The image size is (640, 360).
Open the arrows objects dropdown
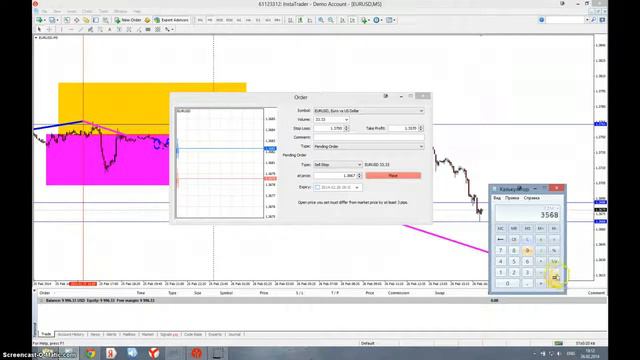[169, 29]
